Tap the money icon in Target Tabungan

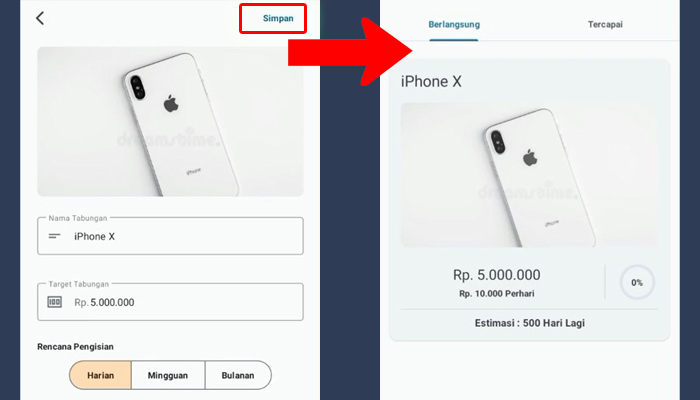[x=54, y=302]
